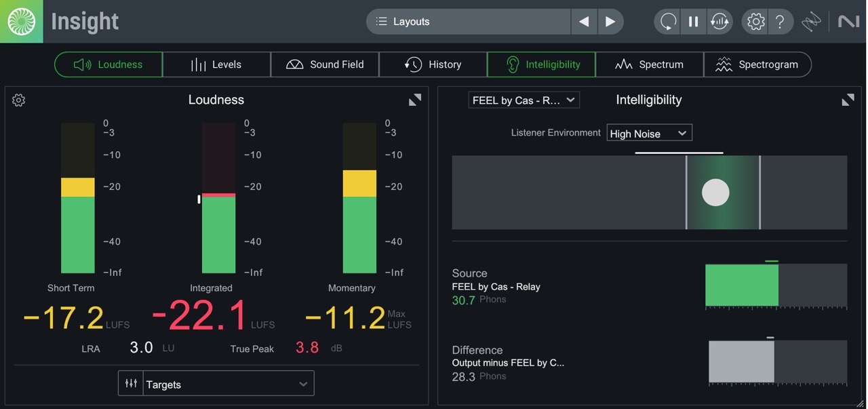868x409 pixels.
Task: Open the help panel
Action: (x=781, y=21)
